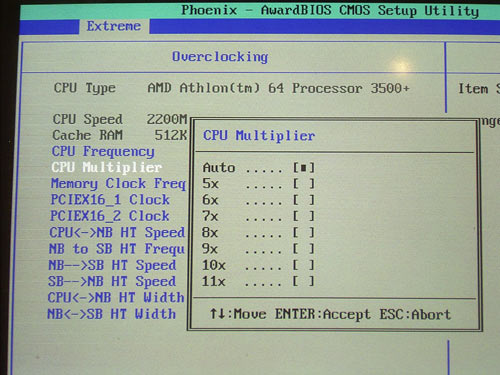The height and width of the screenshot is (375, 500).
Task: Select NB to SB HT Frequ entry
Action: [117, 249]
